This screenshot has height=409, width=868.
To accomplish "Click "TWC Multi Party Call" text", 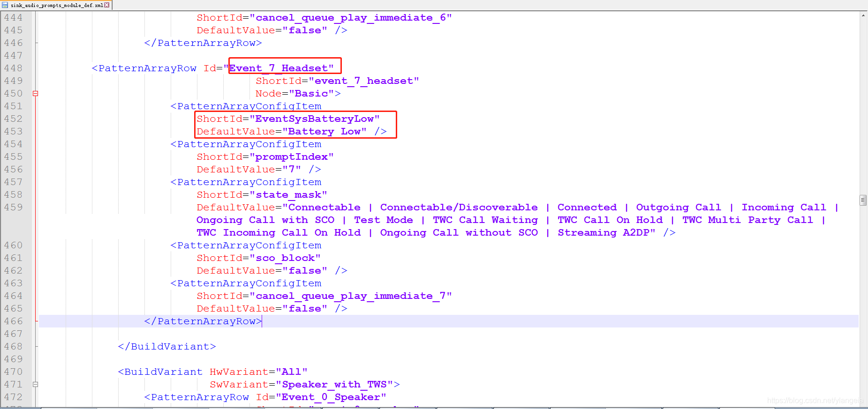I will [x=747, y=220].
